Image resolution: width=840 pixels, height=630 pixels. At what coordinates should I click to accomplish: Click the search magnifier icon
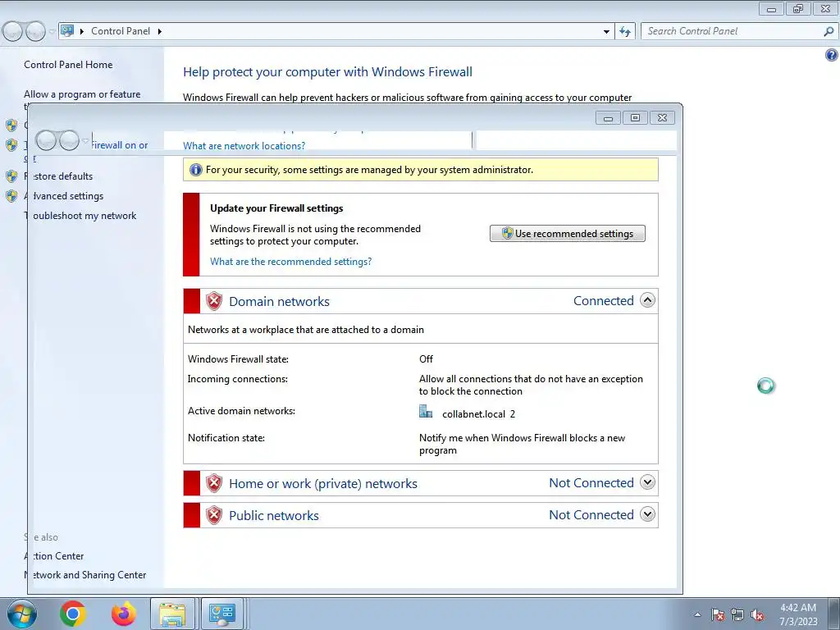[x=829, y=32]
